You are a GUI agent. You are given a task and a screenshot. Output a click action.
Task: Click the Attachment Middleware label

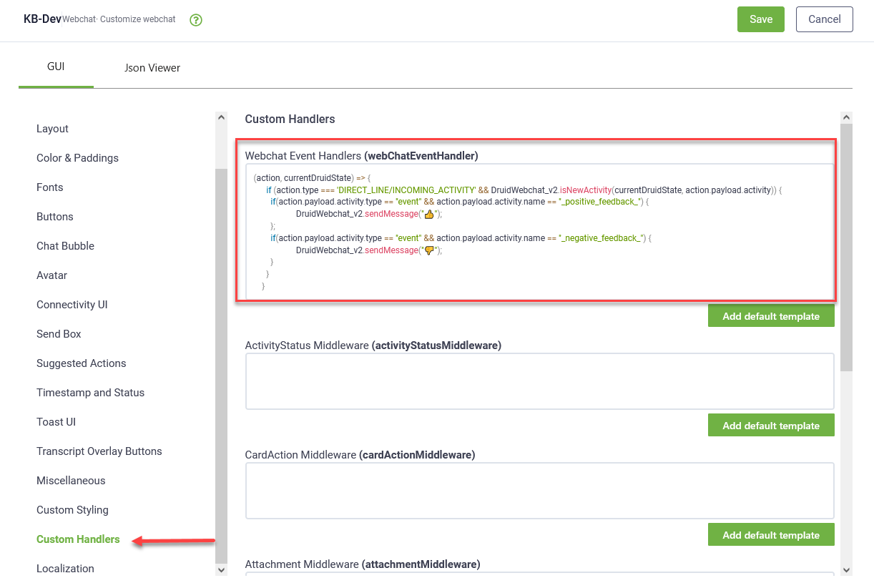pos(363,564)
